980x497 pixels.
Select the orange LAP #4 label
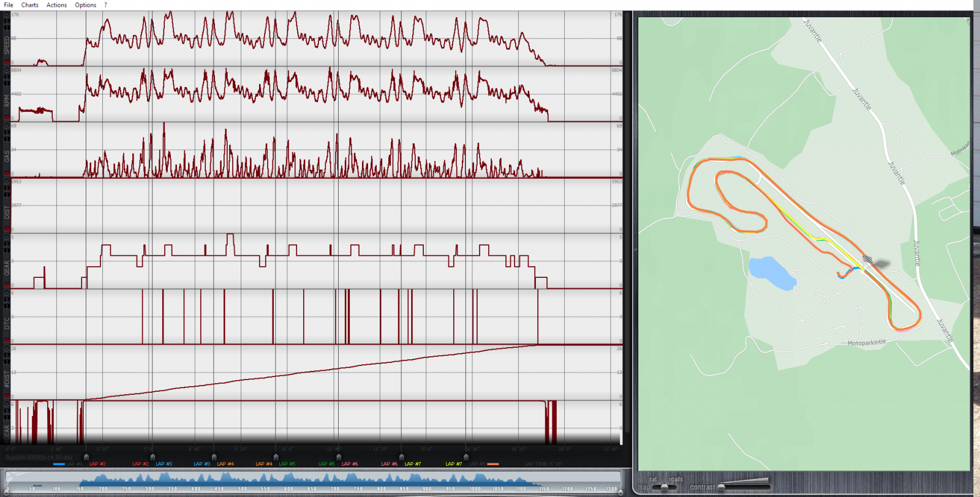pos(225,464)
